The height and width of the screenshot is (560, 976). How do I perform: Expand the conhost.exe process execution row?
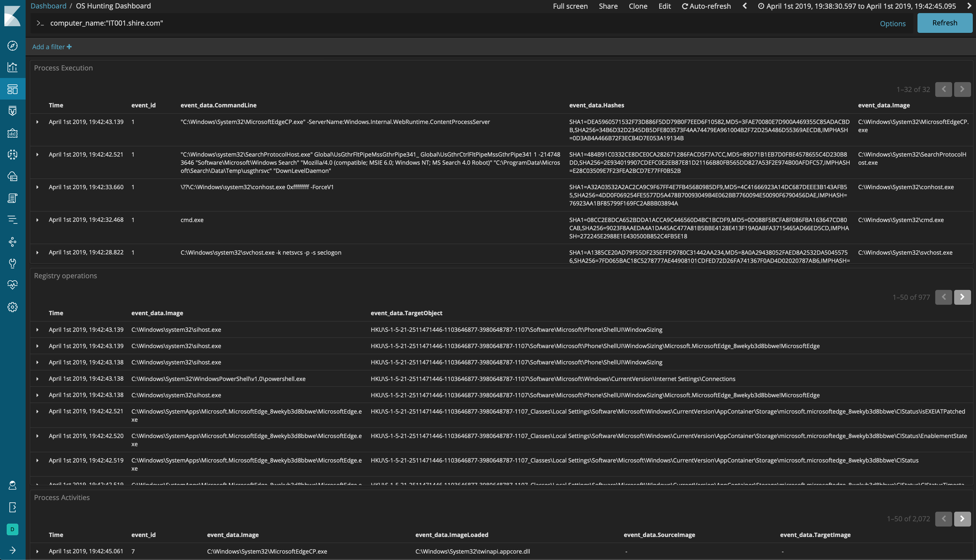(37, 187)
